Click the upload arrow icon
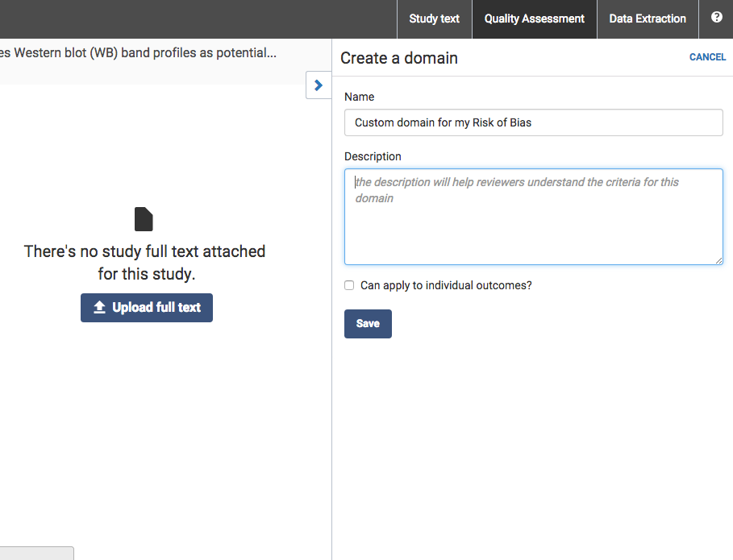The image size is (733, 560). click(100, 308)
